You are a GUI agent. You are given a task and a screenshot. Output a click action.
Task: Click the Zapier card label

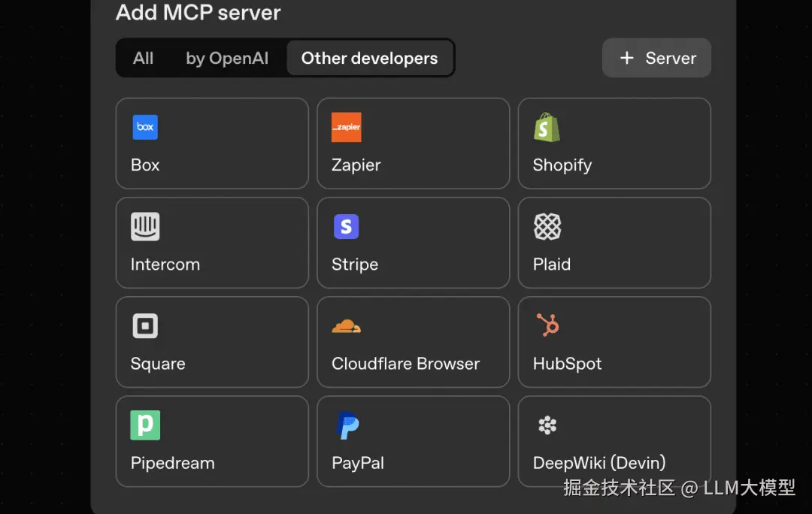point(356,165)
